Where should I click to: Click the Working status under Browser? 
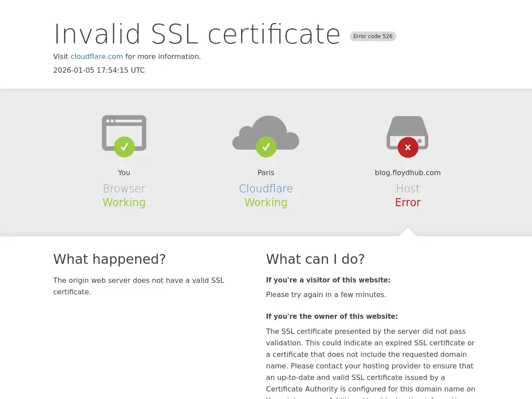pos(124,202)
